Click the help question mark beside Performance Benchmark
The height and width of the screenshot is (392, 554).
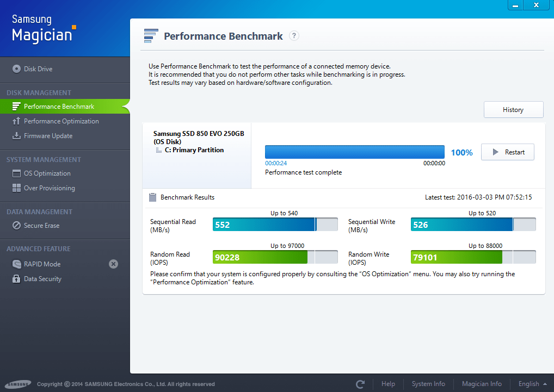pyautogui.click(x=294, y=35)
